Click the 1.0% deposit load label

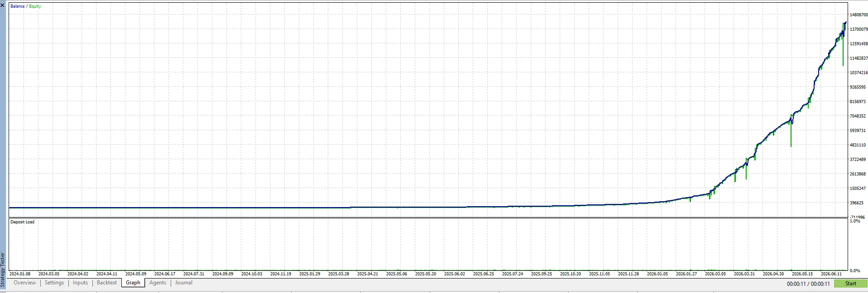[x=855, y=221]
